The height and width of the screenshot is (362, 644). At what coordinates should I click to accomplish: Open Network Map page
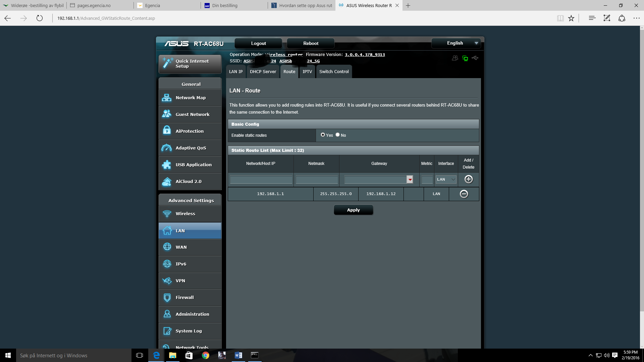point(190,98)
